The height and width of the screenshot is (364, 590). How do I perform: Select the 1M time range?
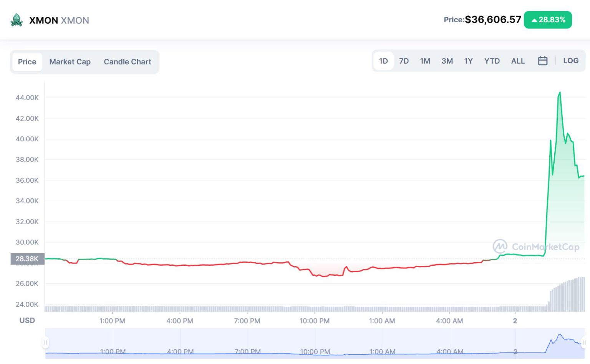425,61
